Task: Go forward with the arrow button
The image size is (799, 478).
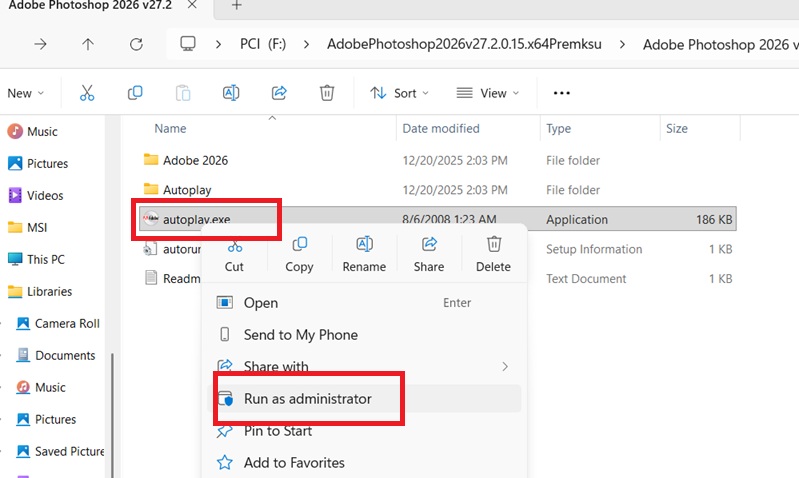Action: 40,45
